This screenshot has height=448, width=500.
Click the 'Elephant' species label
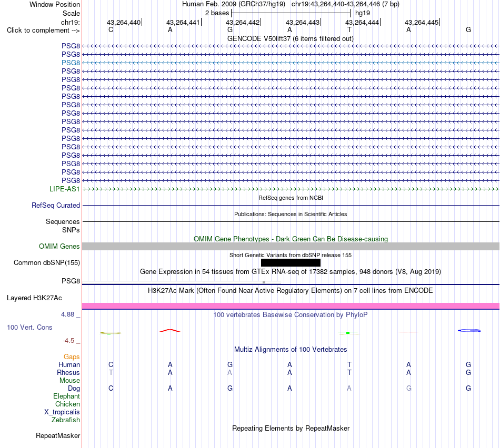pyautogui.click(x=67, y=396)
